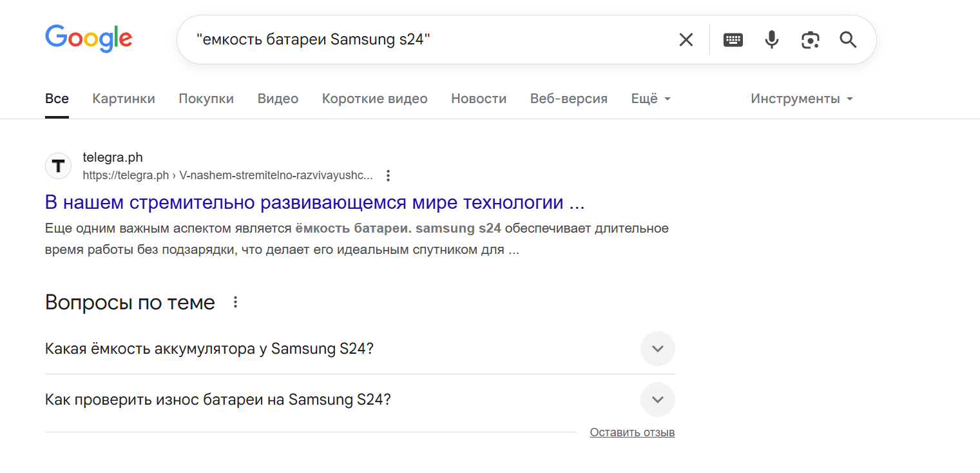Clear the search query with the X icon
The width and height of the screenshot is (980, 473).
click(686, 39)
